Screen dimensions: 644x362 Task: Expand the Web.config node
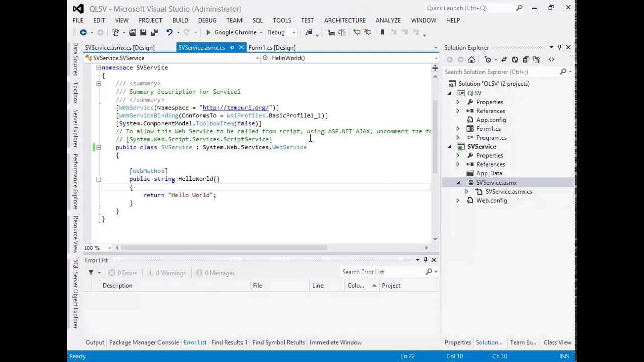[x=458, y=201]
